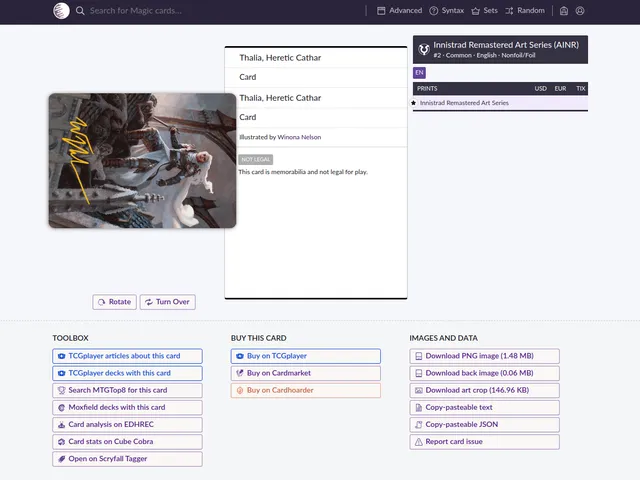Viewport: 640px width, 480px height.
Task: Open Copy-pasteable text
Action: [x=484, y=407]
